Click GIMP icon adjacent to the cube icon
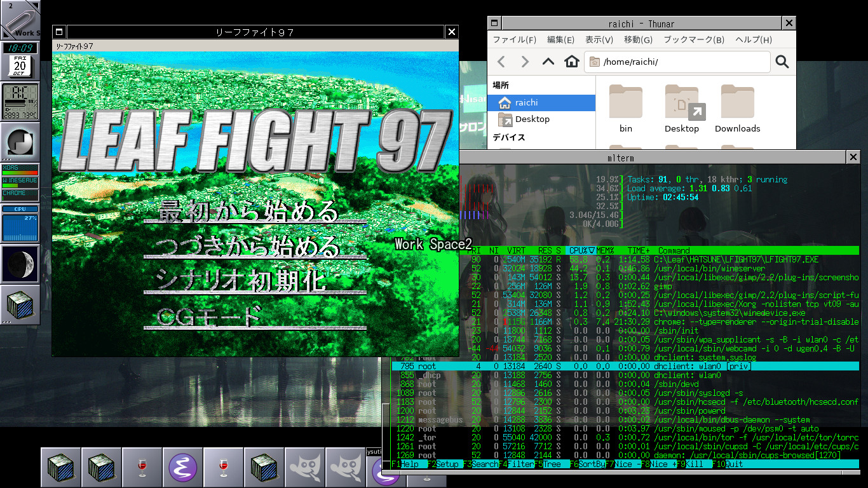The width and height of the screenshot is (868, 488). pyautogui.click(x=305, y=468)
